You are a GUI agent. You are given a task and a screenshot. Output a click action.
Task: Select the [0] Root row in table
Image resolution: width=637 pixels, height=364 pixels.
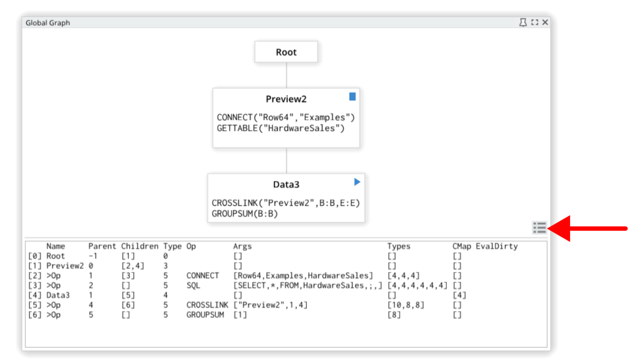point(286,256)
